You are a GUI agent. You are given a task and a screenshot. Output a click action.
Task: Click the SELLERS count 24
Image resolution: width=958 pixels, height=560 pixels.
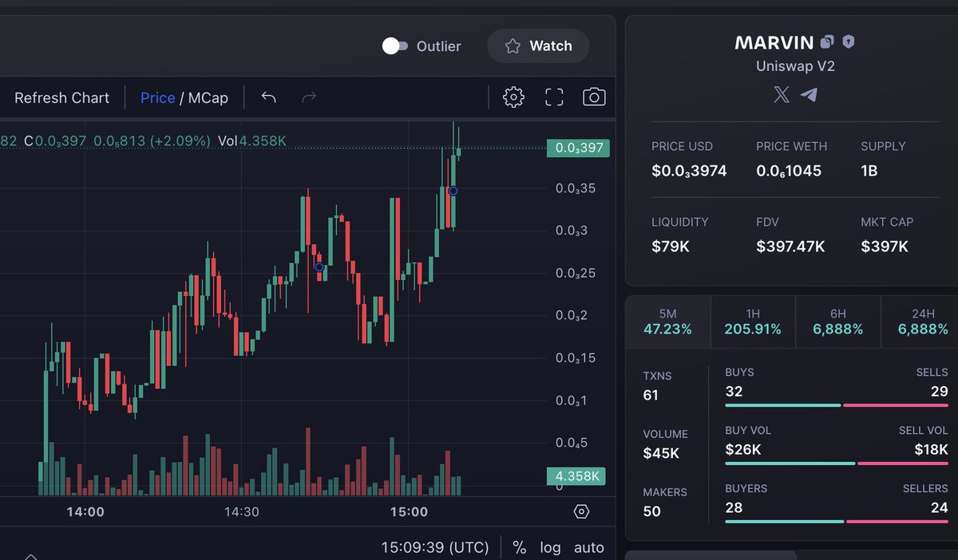[940, 507]
